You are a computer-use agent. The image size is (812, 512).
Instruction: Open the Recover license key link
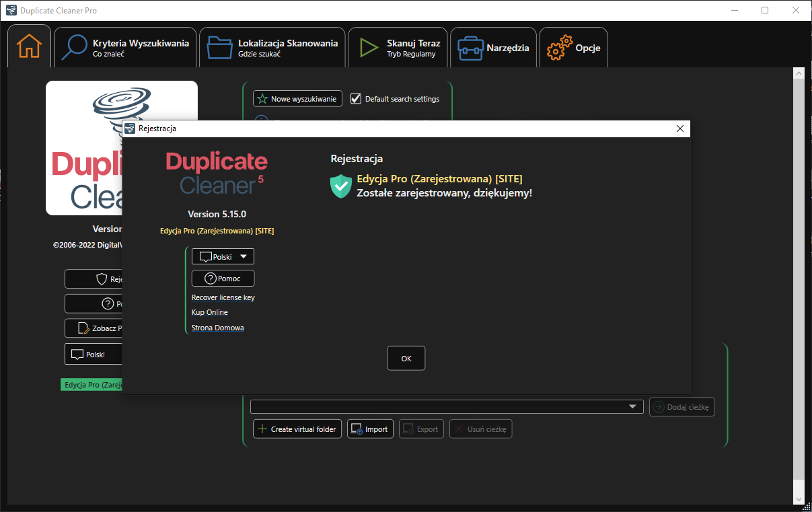click(223, 297)
